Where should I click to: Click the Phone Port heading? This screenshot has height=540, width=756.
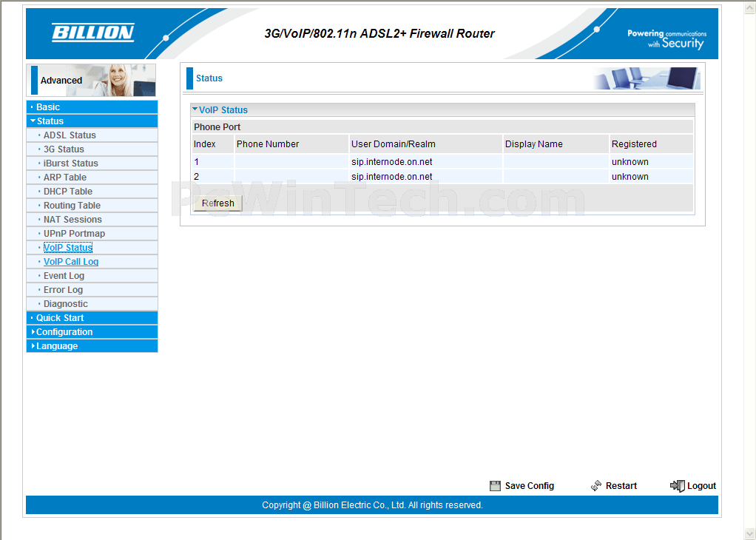pyautogui.click(x=217, y=126)
